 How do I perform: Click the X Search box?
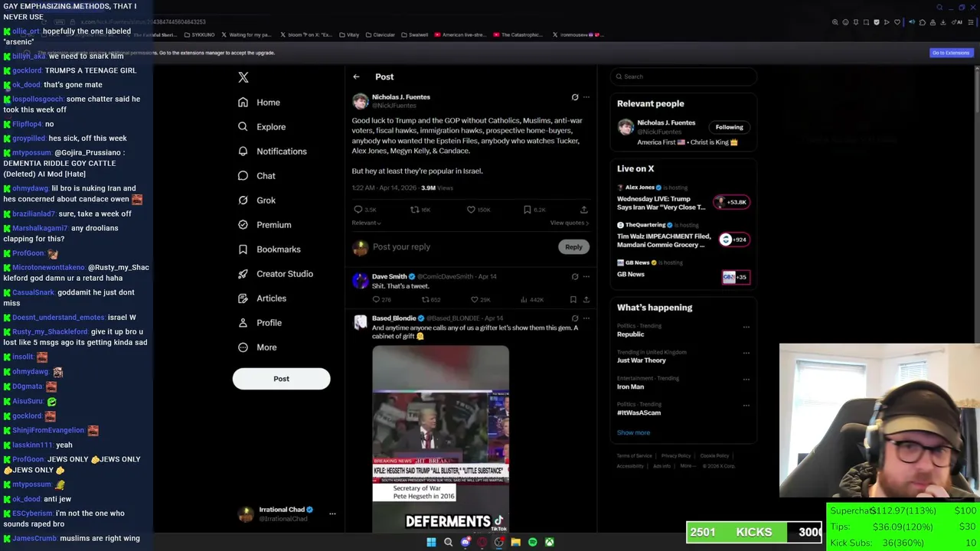point(684,77)
